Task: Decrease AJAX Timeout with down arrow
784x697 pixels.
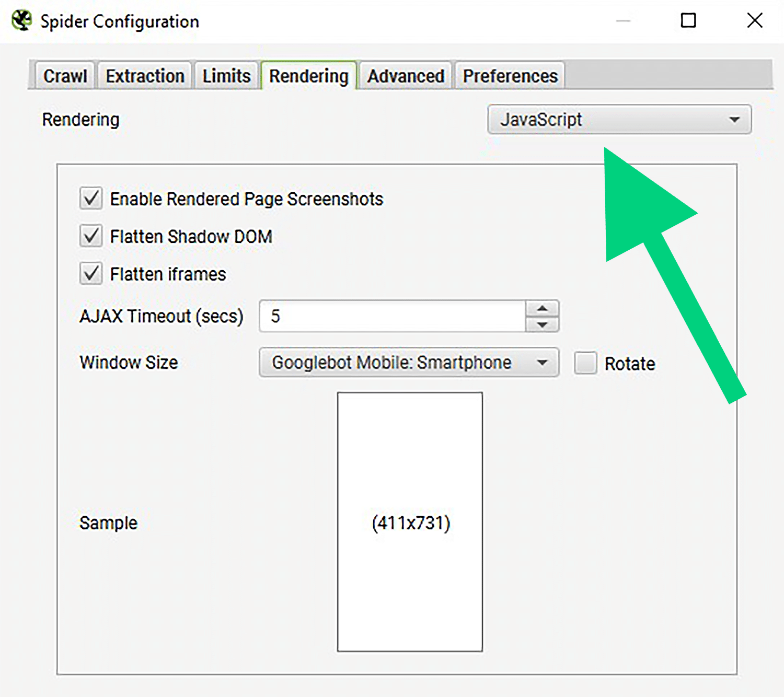Action: (543, 324)
